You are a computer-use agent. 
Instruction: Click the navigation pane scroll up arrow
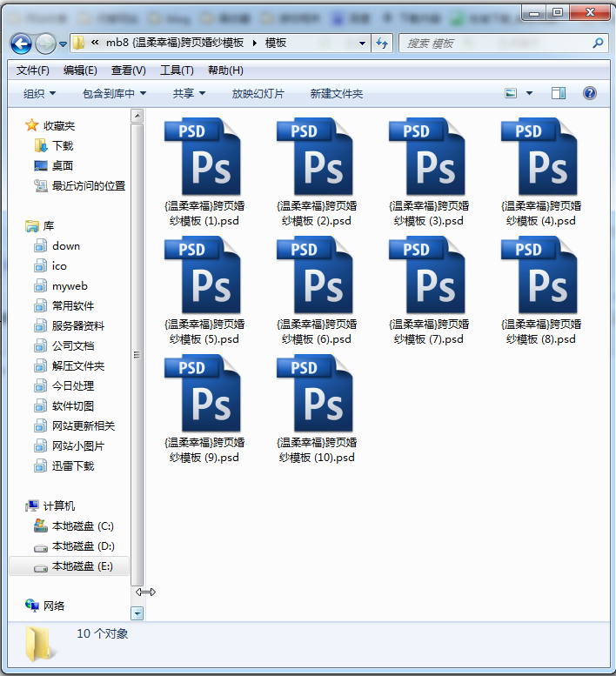point(137,116)
